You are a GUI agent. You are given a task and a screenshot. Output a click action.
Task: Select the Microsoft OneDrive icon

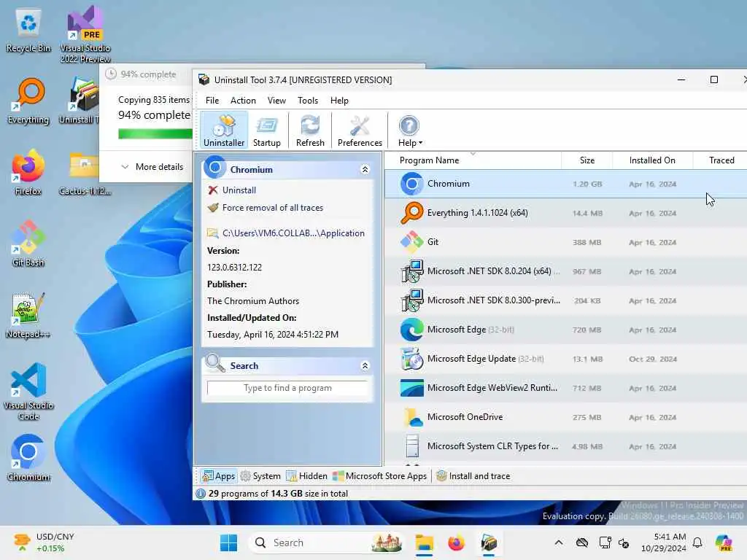tap(411, 417)
